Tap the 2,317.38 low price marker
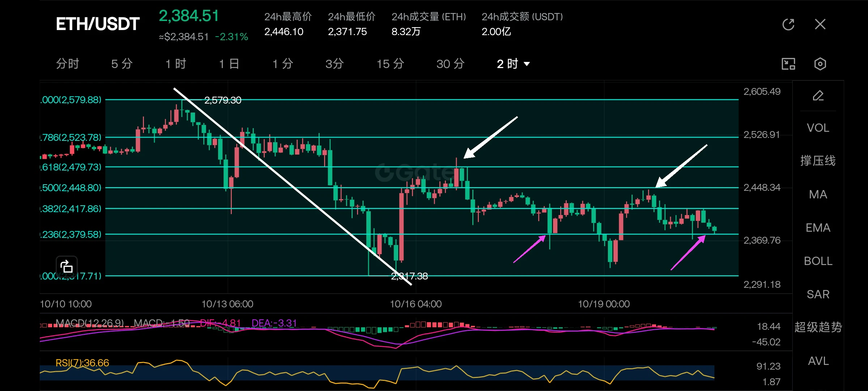This screenshot has width=868, height=391. click(409, 276)
